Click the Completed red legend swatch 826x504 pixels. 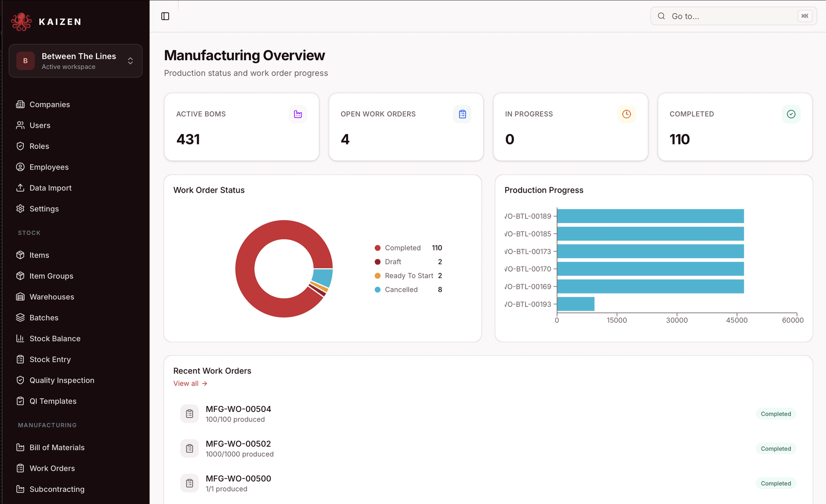coord(378,248)
